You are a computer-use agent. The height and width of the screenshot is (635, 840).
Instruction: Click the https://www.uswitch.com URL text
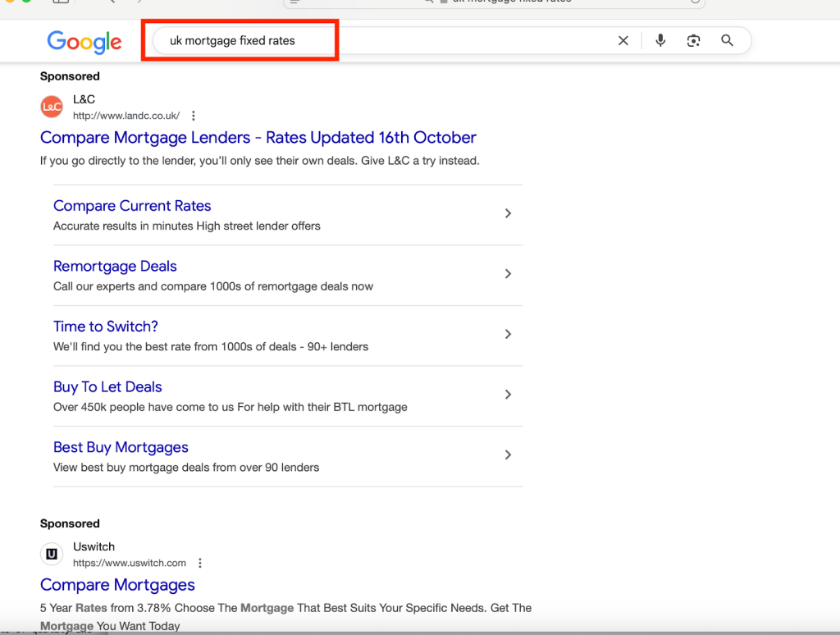click(x=130, y=563)
